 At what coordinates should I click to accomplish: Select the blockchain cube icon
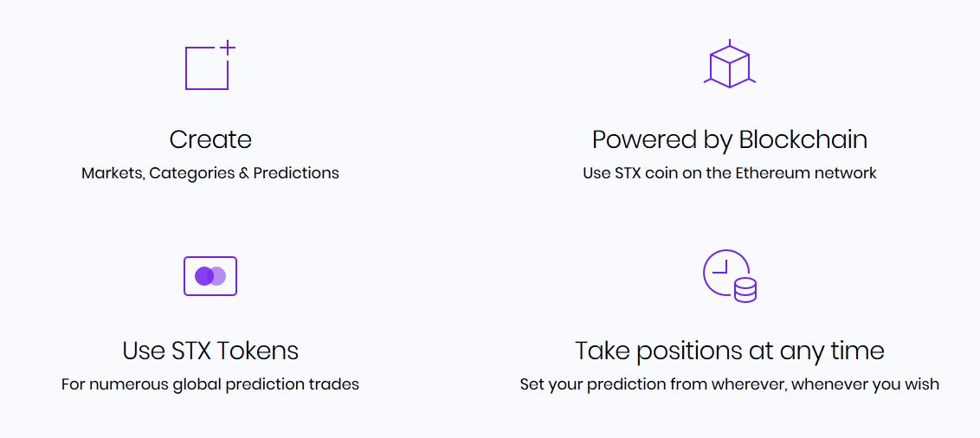(x=730, y=63)
